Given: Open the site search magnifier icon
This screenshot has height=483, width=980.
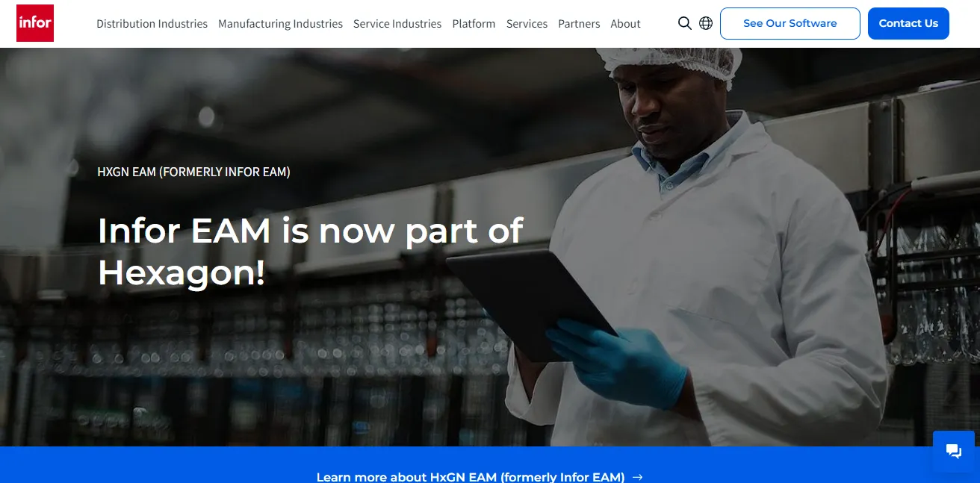Looking at the screenshot, I should 684,23.
